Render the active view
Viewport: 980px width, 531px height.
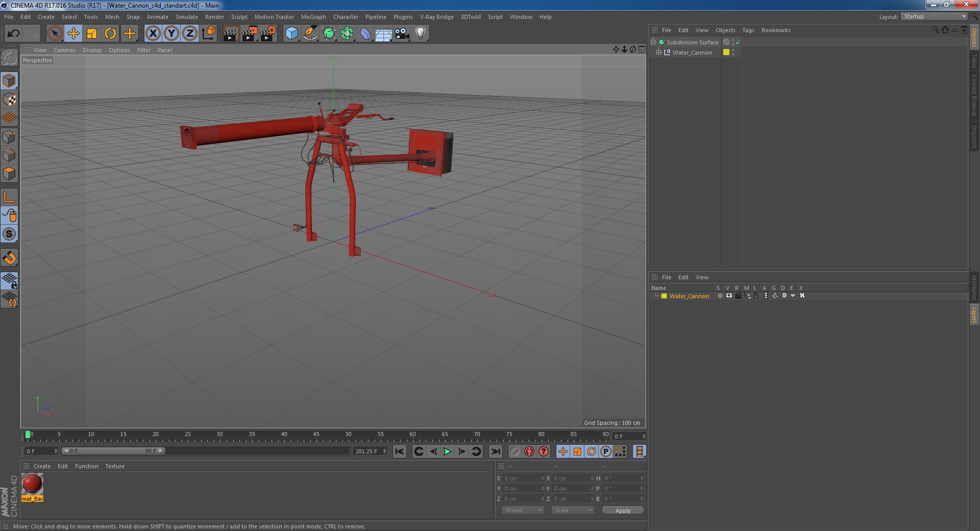click(231, 34)
